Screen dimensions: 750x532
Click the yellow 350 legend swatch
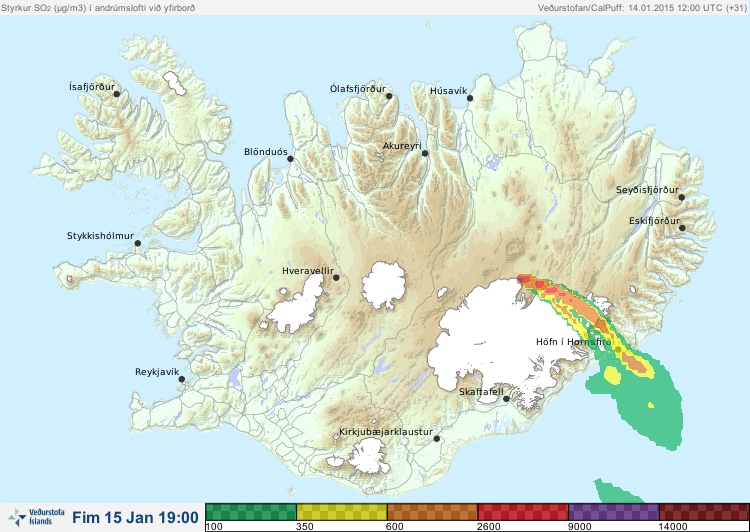pos(342,512)
